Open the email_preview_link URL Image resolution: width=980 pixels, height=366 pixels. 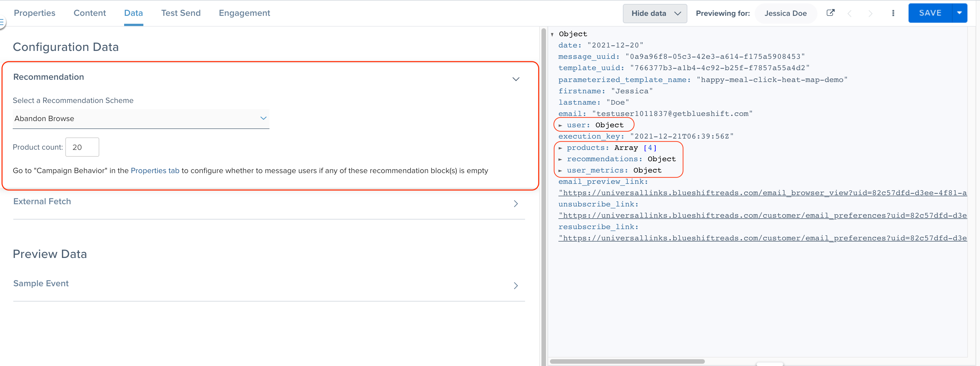(x=762, y=193)
